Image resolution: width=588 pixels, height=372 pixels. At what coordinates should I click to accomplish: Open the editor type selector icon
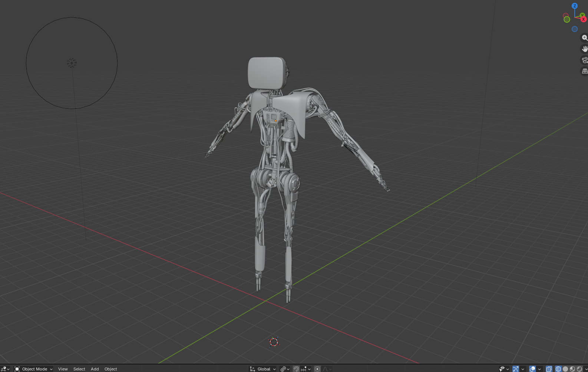click(4, 369)
